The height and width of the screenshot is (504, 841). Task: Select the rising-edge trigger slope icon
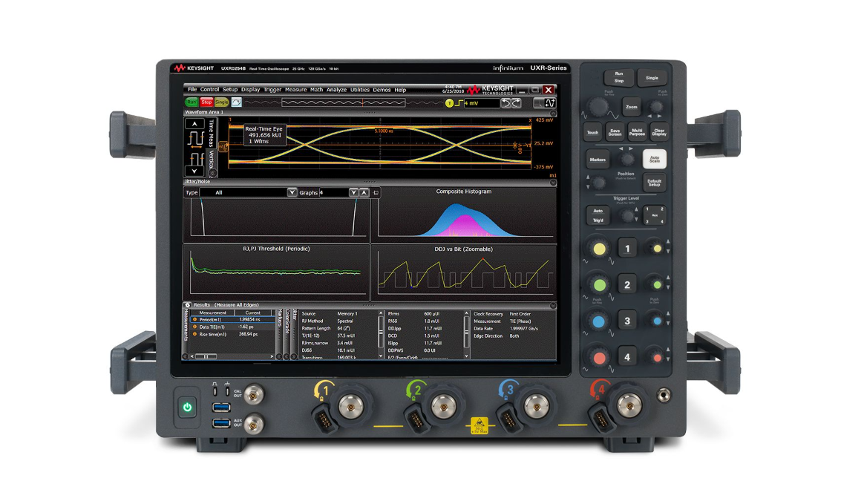coord(457,102)
